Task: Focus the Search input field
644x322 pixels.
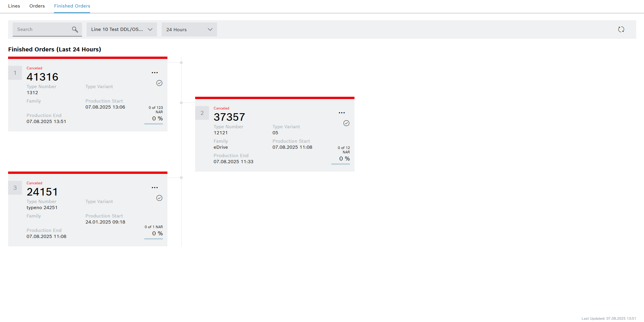Action: coord(42,29)
